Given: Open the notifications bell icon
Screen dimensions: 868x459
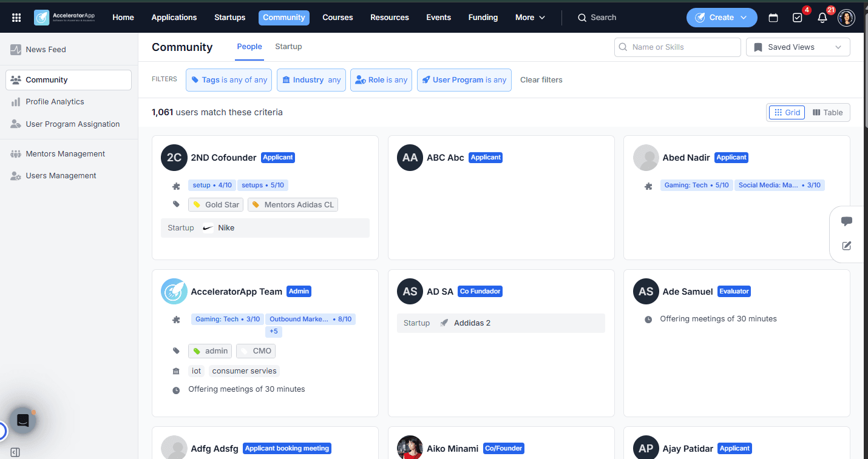Looking at the screenshot, I should 822,18.
